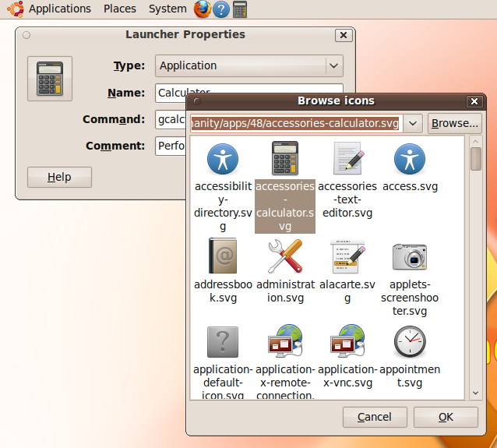Click the Browse... button
497x448 pixels.
454,123
